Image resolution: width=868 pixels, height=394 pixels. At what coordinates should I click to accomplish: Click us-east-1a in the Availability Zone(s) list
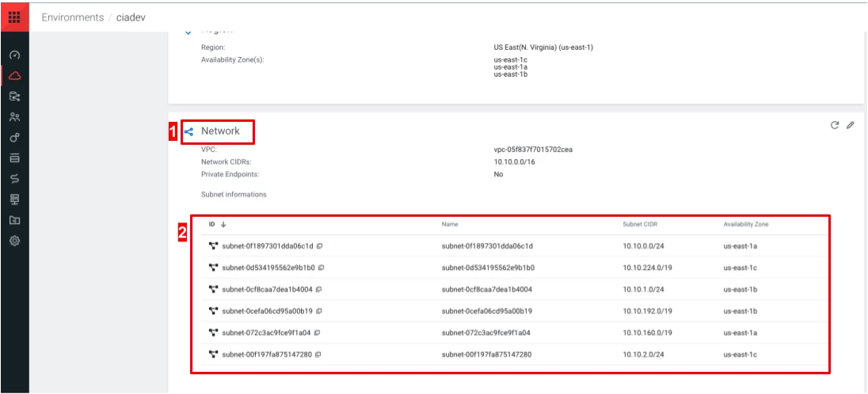click(x=510, y=67)
